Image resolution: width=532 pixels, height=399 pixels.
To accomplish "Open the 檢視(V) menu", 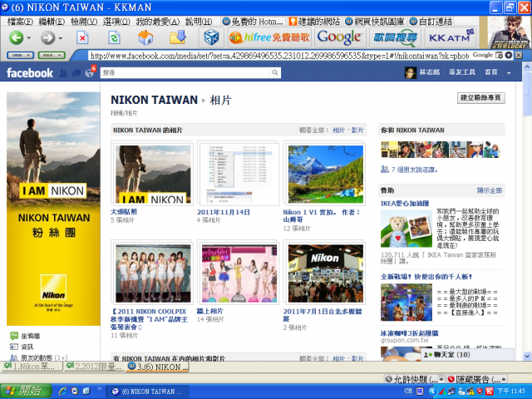I will click(x=83, y=22).
